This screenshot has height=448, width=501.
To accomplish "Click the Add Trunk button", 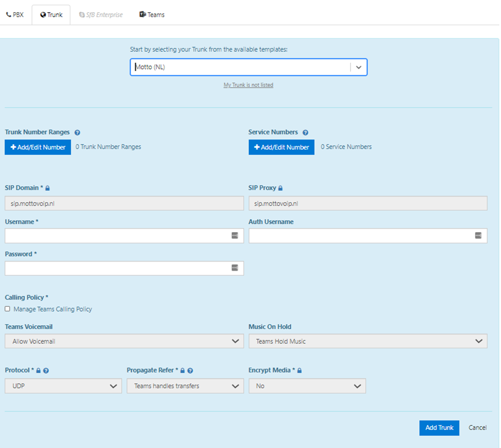I will [439, 428].
